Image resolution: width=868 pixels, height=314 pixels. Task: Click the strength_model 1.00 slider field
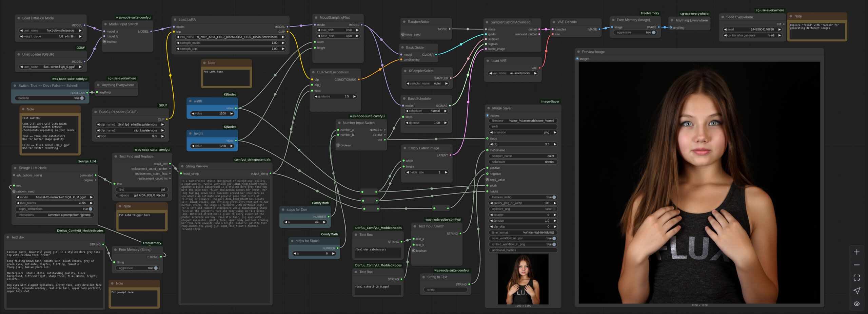point(231,43)
